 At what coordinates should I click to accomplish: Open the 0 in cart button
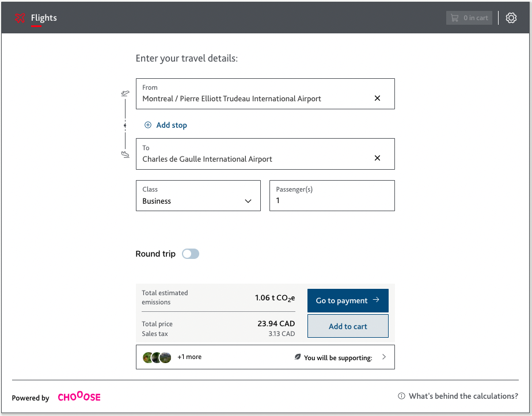pos(469,18)
